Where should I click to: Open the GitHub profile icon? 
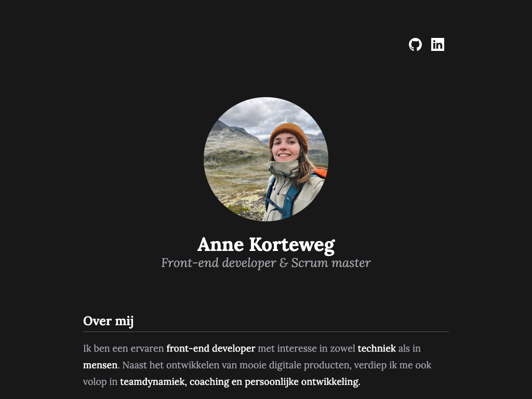[x=415, y=45]
